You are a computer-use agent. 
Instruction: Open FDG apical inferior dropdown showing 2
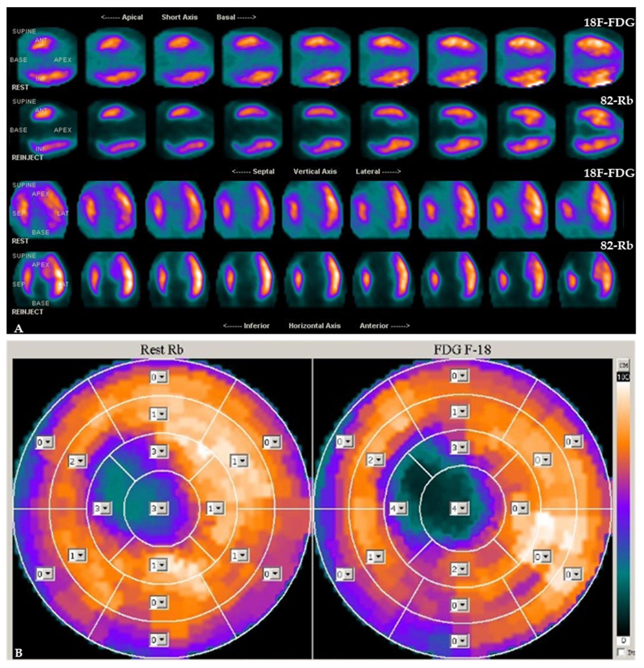click(x=462, y=569)
